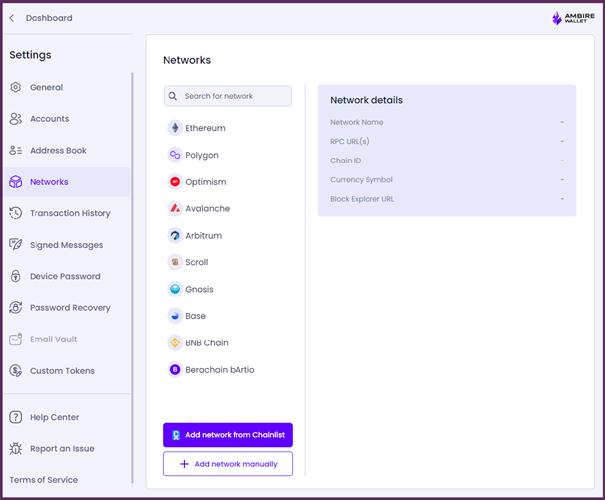Click the Berachain bArtio network logo
605x500 pixels.
coord(175,370)
